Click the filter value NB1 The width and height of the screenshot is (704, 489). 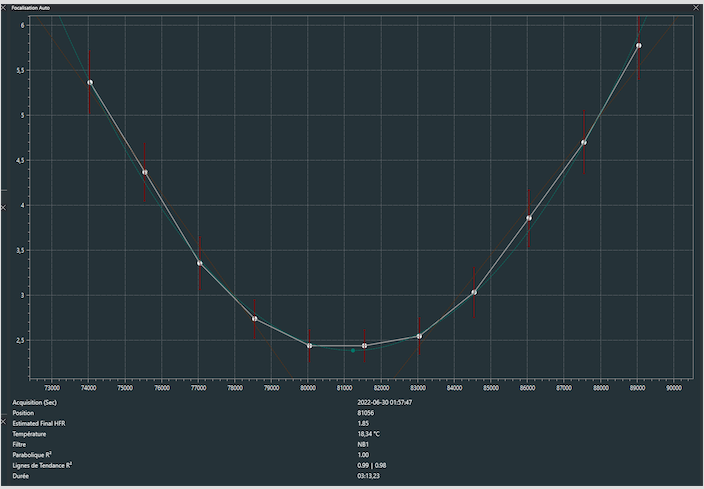(x=363, y=445)
